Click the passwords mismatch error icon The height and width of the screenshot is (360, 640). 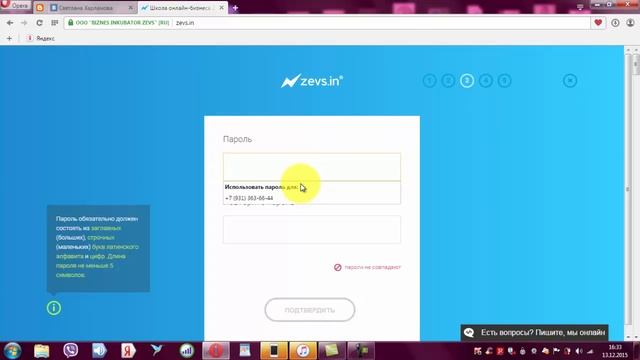coord(338,267)
